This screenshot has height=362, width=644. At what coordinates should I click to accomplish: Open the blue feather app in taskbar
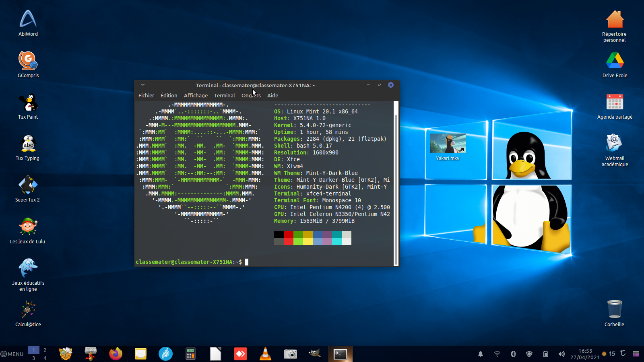pyautogui.click(x=165, y=354)
